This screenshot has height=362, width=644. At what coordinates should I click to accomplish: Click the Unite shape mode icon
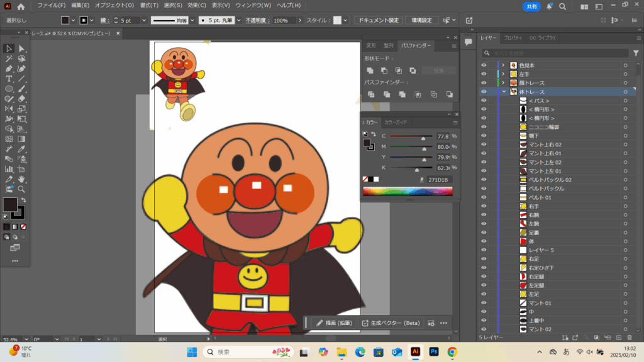pos(370,70)
